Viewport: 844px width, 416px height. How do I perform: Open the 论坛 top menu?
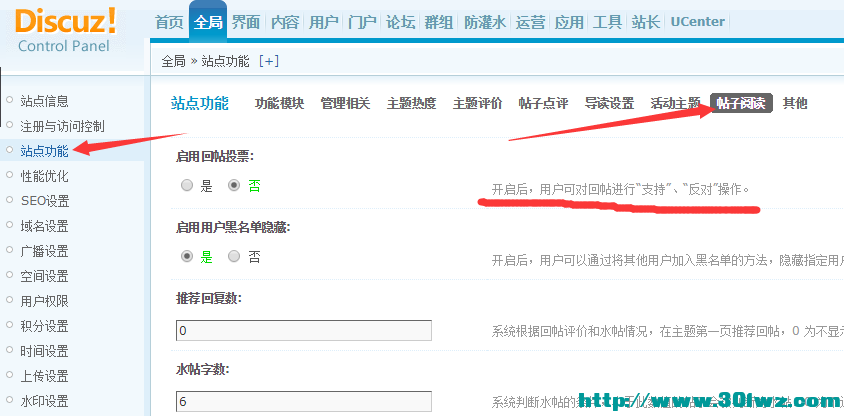pos(400,22)
